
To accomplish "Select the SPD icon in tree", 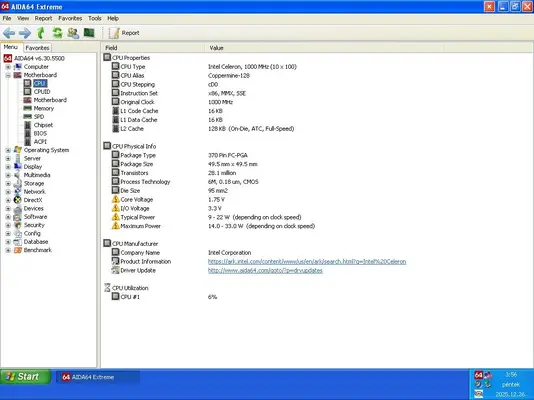I will point(28,117).
